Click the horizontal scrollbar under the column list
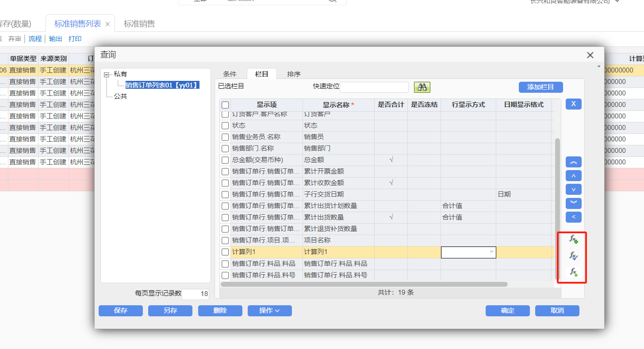 pyautogui.click(x=364, y=284)
